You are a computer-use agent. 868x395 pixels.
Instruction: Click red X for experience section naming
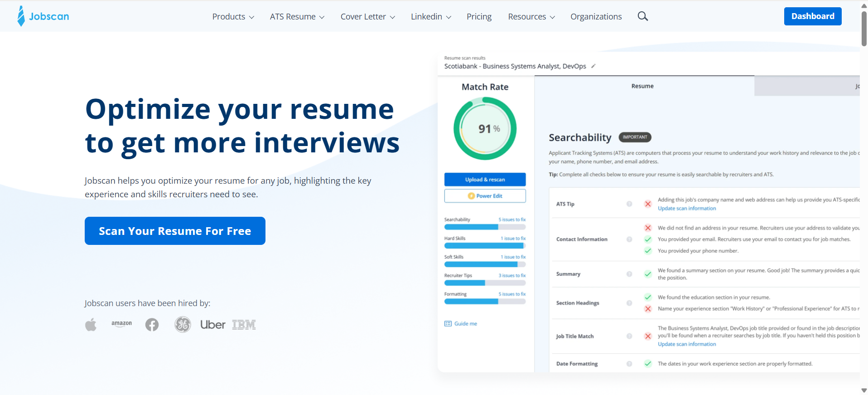[648, 309]
